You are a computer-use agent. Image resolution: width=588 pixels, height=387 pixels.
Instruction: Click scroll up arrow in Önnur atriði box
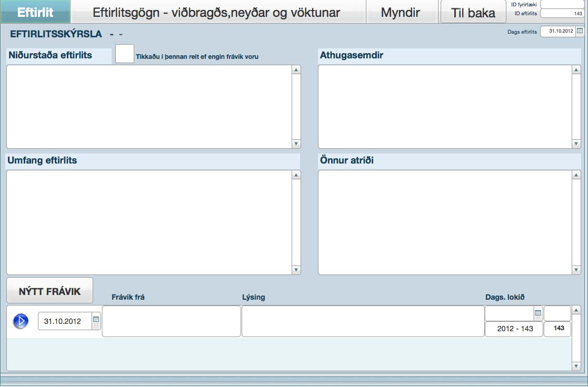coord(576,175)
